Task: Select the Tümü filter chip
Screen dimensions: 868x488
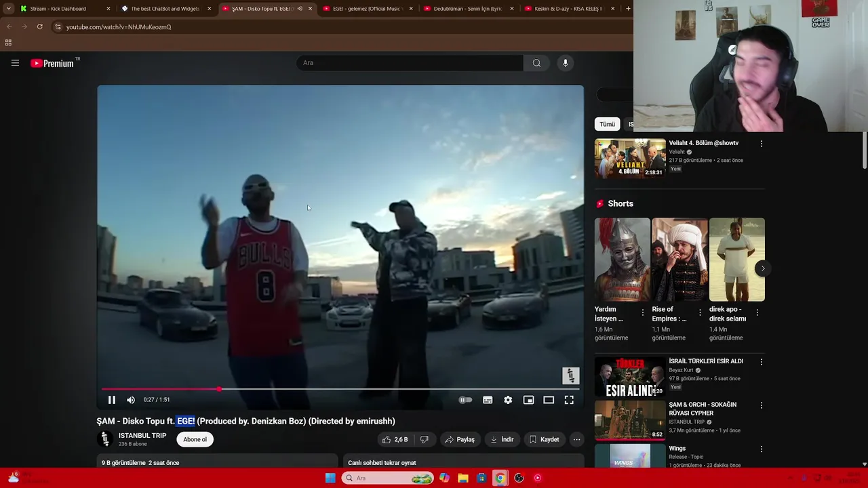Action: (x=607, y=124)
